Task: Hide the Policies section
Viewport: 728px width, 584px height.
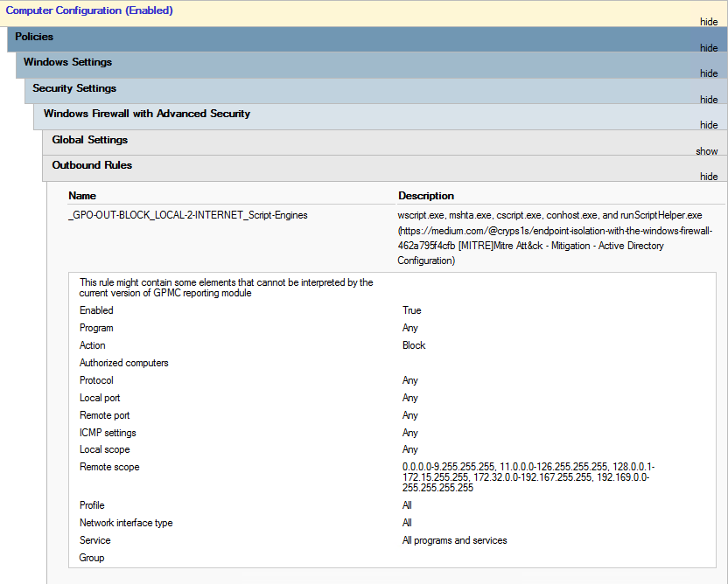Action: coord(709,48)
